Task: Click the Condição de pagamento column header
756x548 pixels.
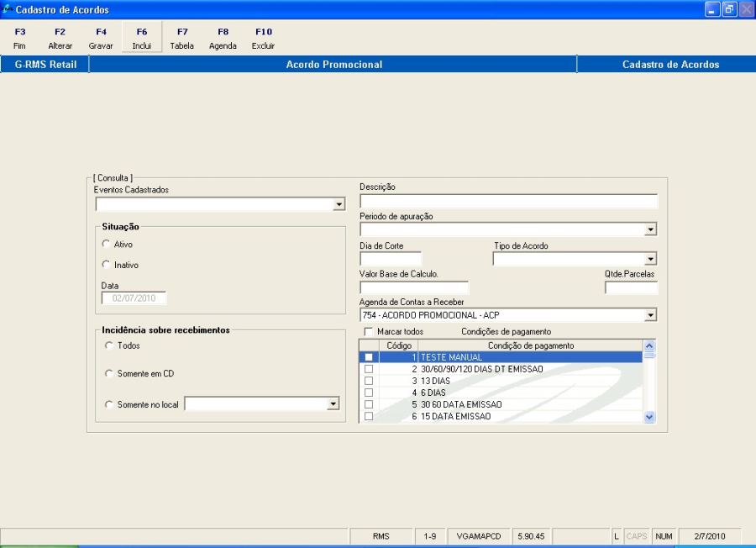Action: (x=530, y=345)
